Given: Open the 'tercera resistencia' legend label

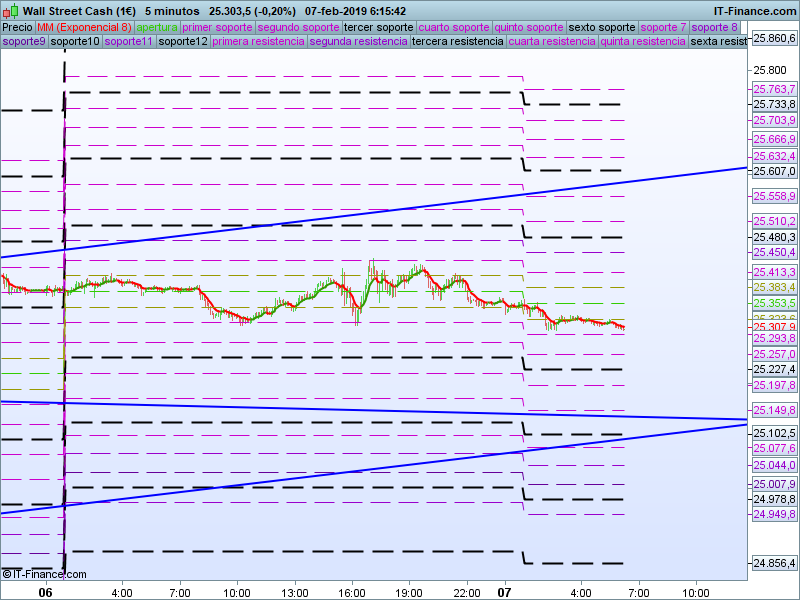Looking at the screenshot, I should coord(458,42).
